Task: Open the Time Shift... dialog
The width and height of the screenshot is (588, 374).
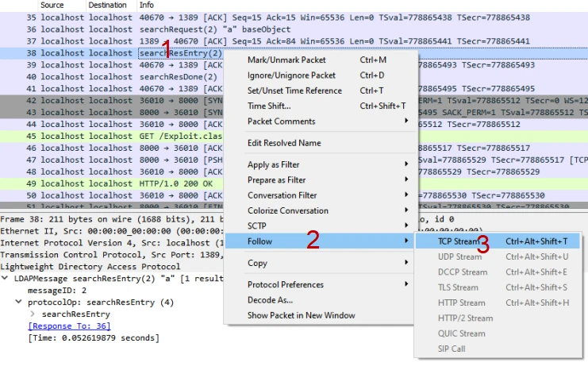Action: [x=269, y=106]
